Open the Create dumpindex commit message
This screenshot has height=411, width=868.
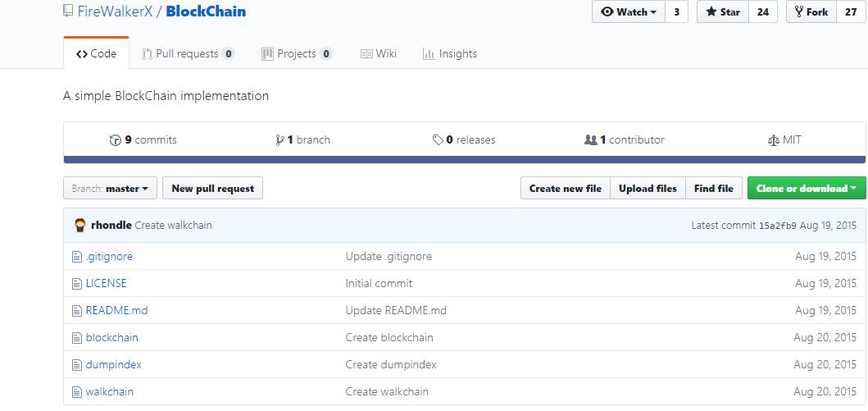click(x=391, y=364)
